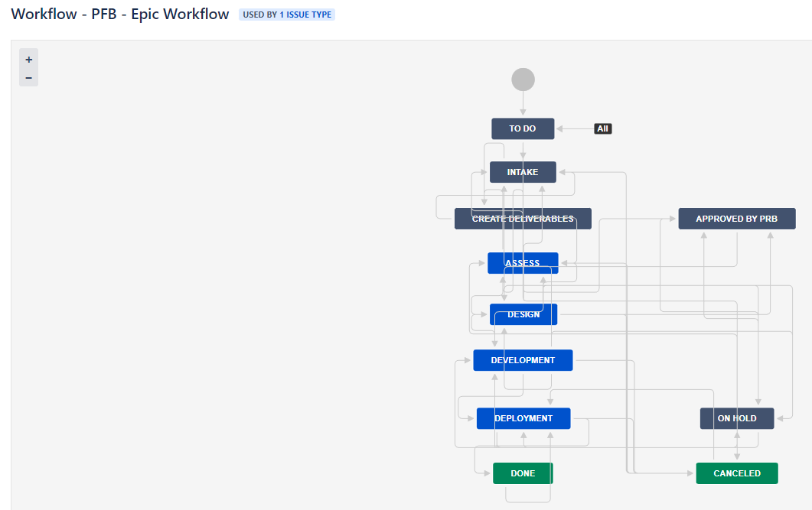Select the DEVELOPMENT status node
The width and height of the screenshot is (812, 510).
pos(523,361)
